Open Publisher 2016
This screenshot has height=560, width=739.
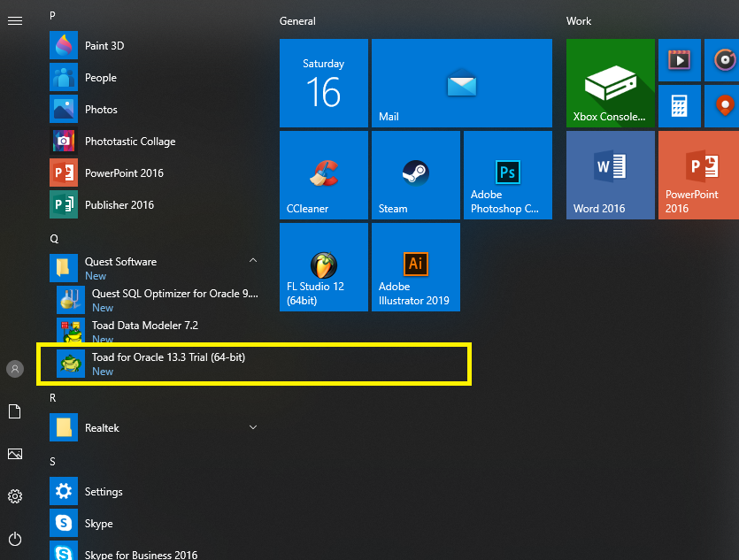click(x=156, y=205)
